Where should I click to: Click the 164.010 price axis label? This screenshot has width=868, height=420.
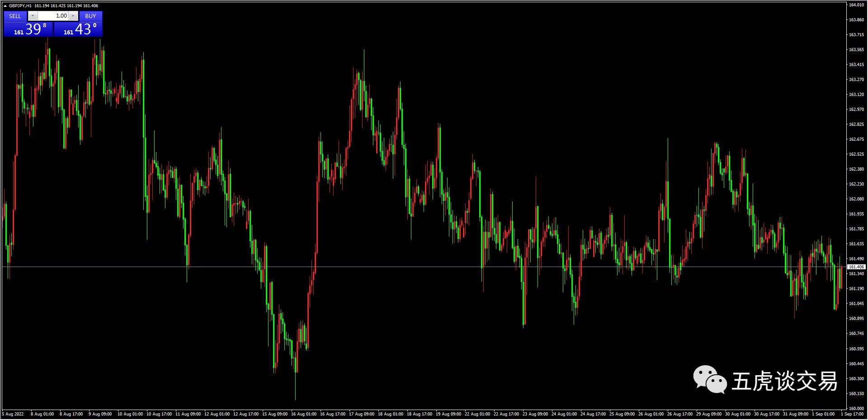(857, 5)
